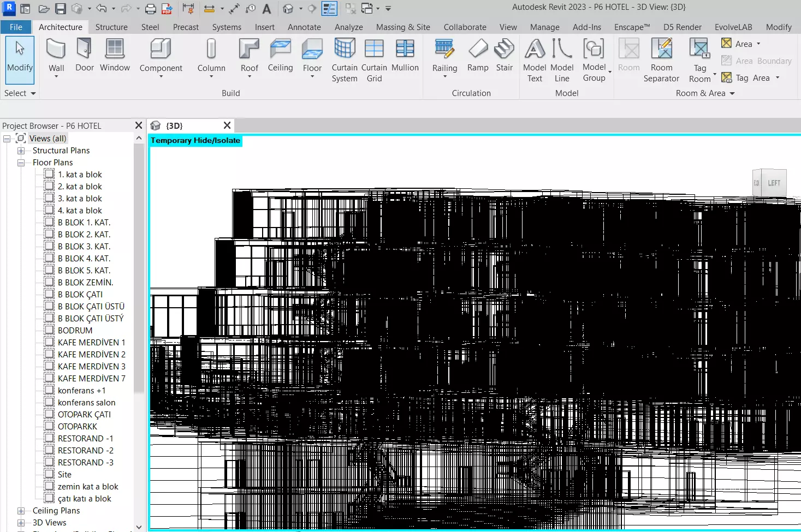Select the Mullion tool
This screenshot has height=532, width=801.
coord(405,55)
